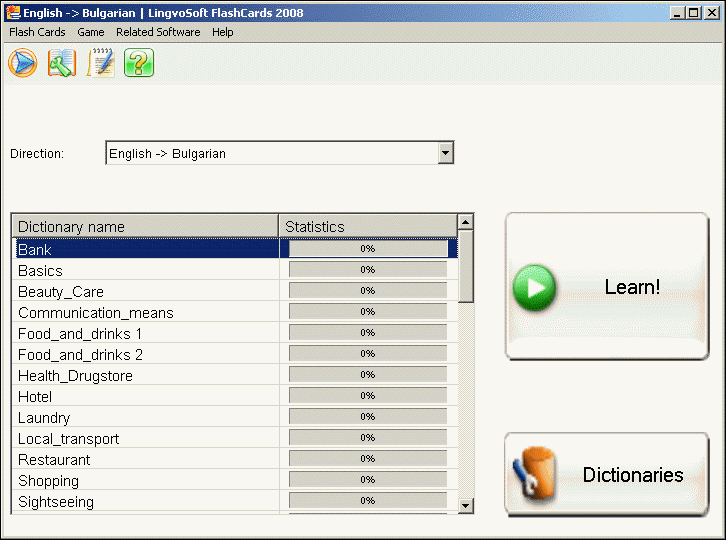Click the Learn! button label
This screenshot has width=726, height=540.
(x=632, y=287)
